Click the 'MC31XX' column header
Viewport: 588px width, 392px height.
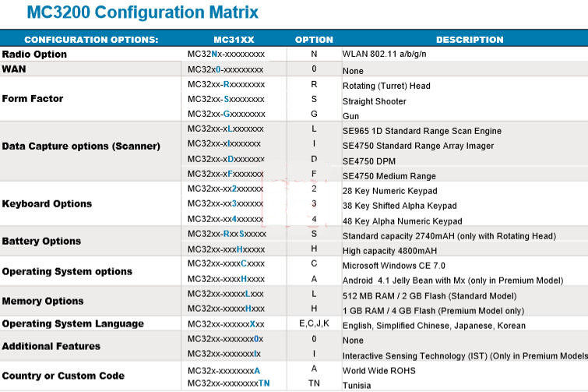coord(234,40)
